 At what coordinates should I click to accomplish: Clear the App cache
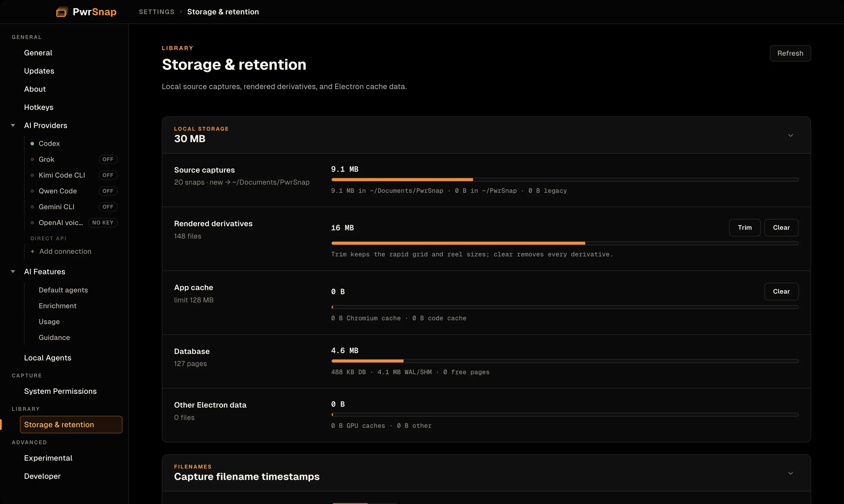(781, 291)
